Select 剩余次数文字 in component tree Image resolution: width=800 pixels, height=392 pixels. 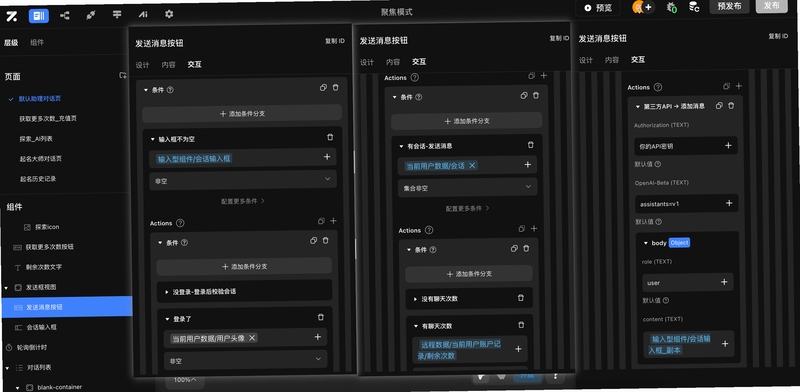(43, 267)
